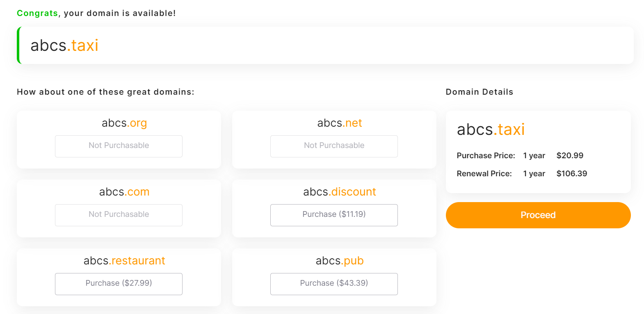Click the Domain Details heading
The height and width of the screenshot is (314, 644).
pyautogui.click(x=479, y=92)
